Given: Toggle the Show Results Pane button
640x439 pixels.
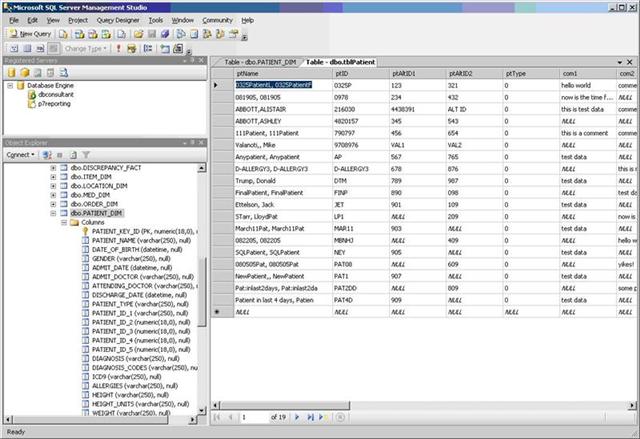Looking at the screenshot, I should (x=53, y=49).
